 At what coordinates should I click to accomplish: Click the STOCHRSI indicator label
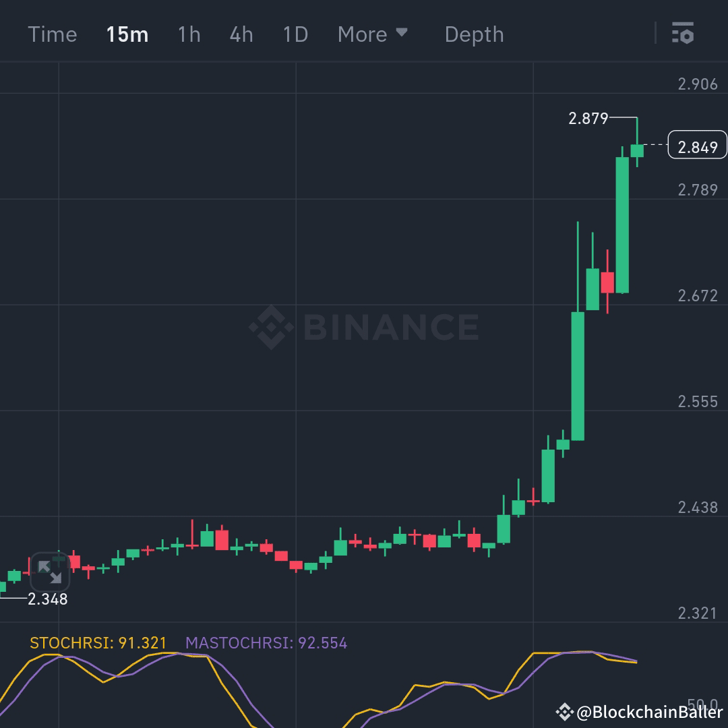click(98, 643)
